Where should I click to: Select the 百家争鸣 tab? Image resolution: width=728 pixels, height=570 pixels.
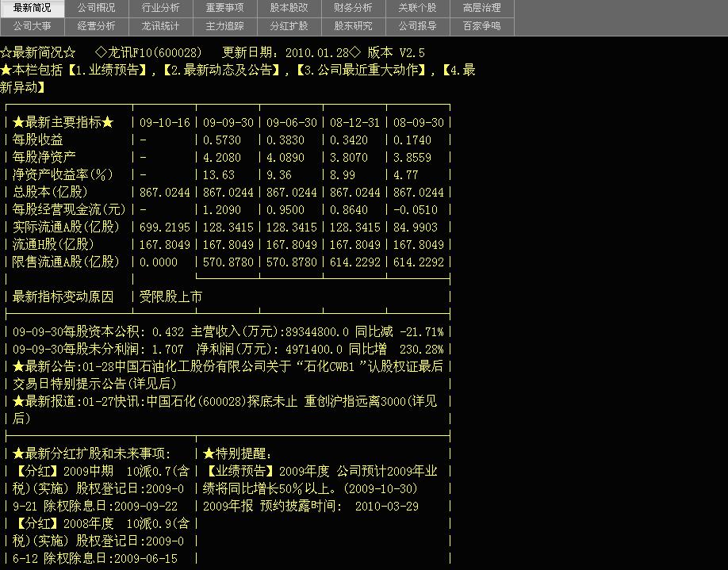[481, 26]
